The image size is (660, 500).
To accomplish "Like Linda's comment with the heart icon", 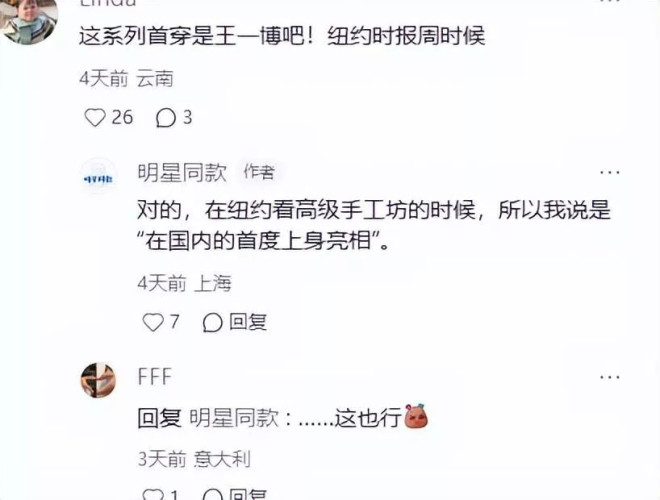I will (x=95, y=117).
